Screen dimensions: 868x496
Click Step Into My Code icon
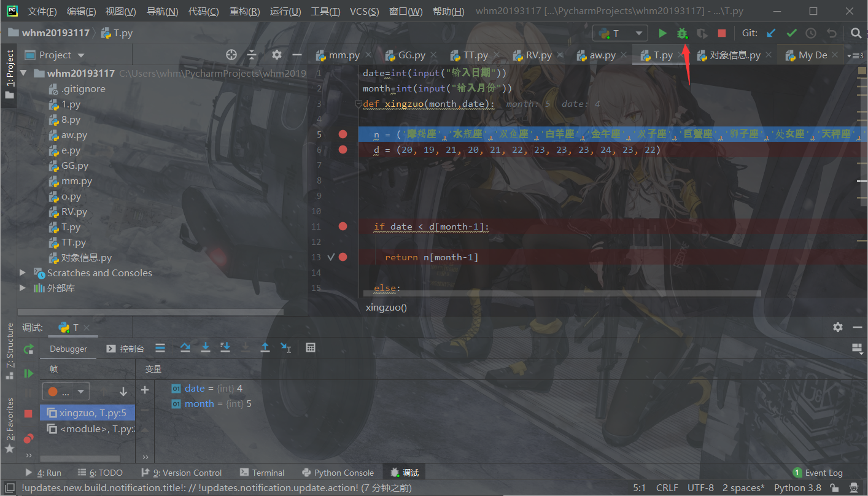click(x=225, y=348)
